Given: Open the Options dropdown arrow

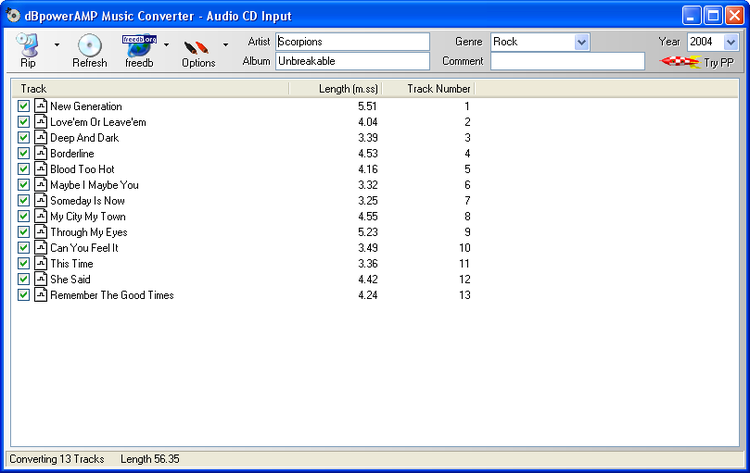Looking at the screenshot, I should click(x=225, y=45).
